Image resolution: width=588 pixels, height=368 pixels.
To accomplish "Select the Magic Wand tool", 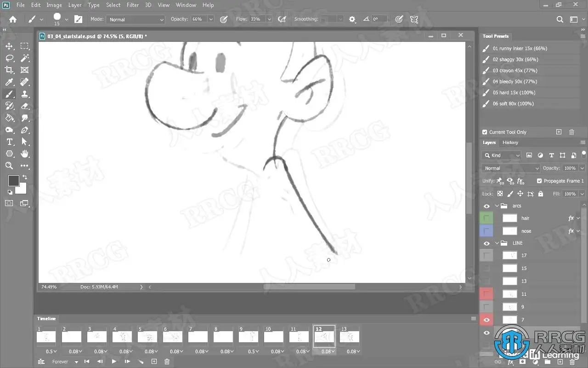I will [x=25, y=58].
